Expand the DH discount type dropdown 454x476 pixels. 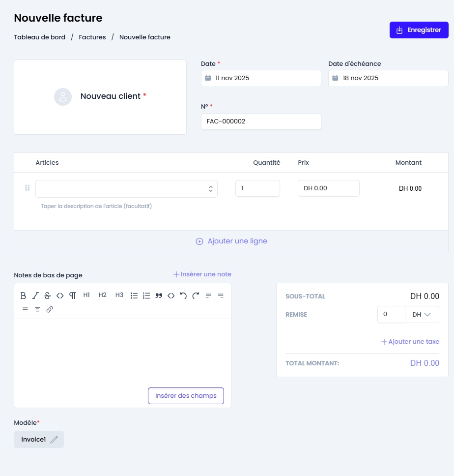(422, 315)
